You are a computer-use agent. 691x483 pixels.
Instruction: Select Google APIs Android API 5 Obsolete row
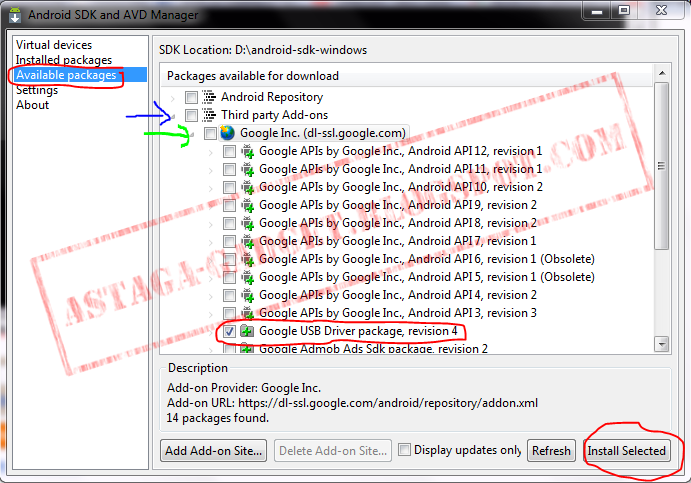[427, 277]
